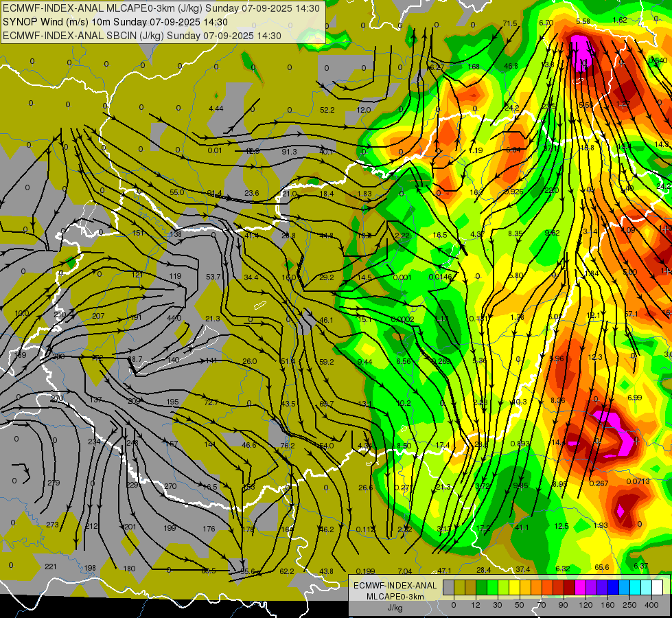Click the map value '0.199'
The width and height of the screenshot is (672, 618).
366,571
